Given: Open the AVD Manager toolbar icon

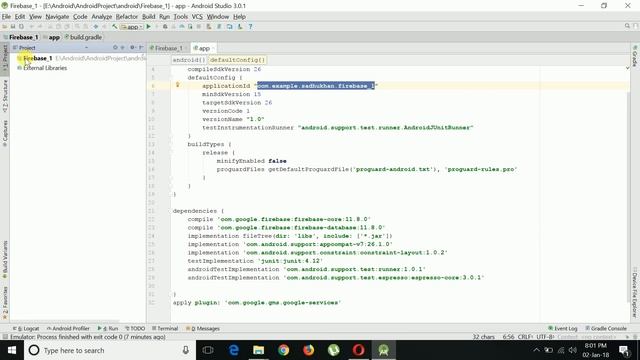Looking at the screenshot, I should pos(209,27).
